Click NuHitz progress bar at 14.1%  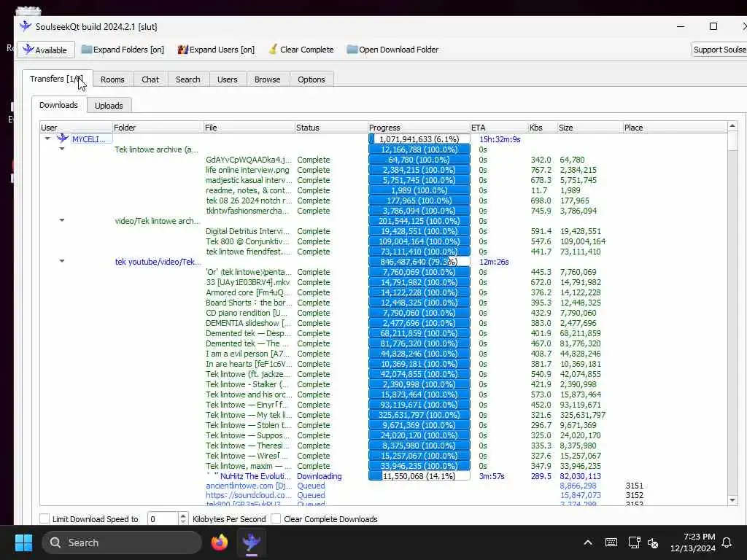coord(419,475)
